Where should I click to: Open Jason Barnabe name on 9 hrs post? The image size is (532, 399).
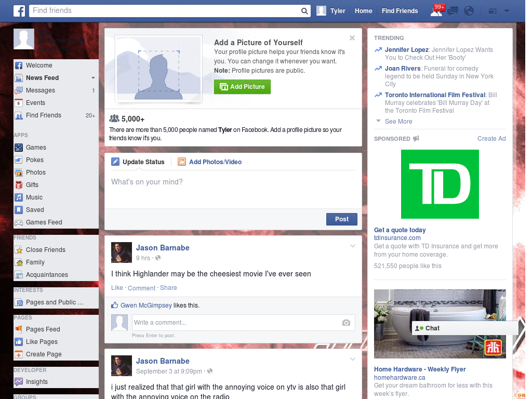coord(163,248)
